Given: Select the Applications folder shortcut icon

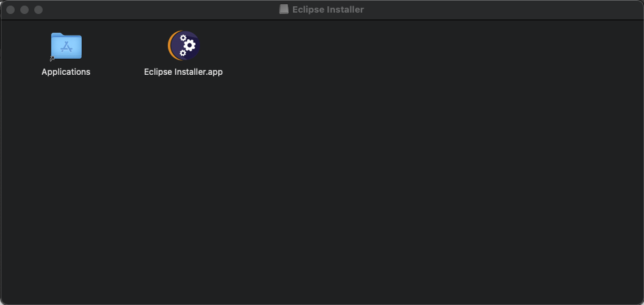Looking at the screenshot, I should (66, 46).
